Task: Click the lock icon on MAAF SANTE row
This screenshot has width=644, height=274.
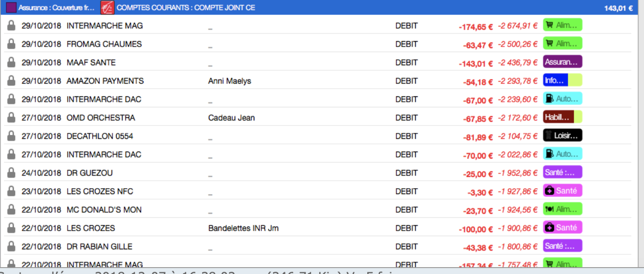Action: 11,62
